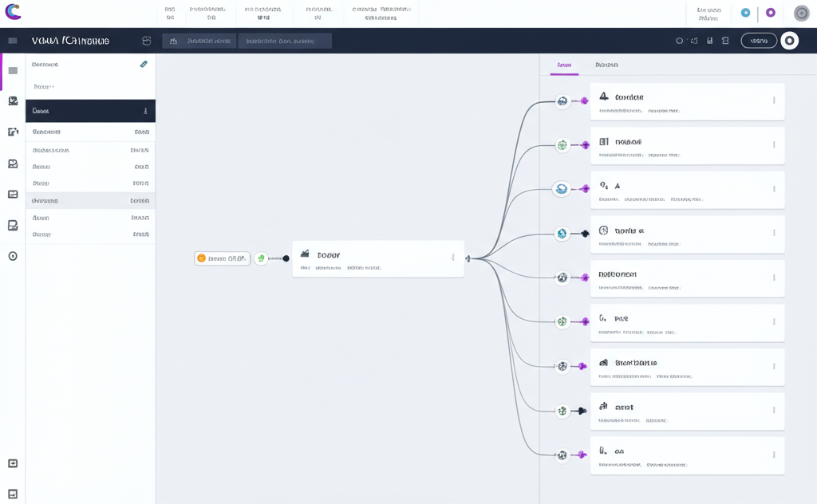Click the orange-dot source chip on the canvas
The image size is (817, 504).
[x=222, y=258]
